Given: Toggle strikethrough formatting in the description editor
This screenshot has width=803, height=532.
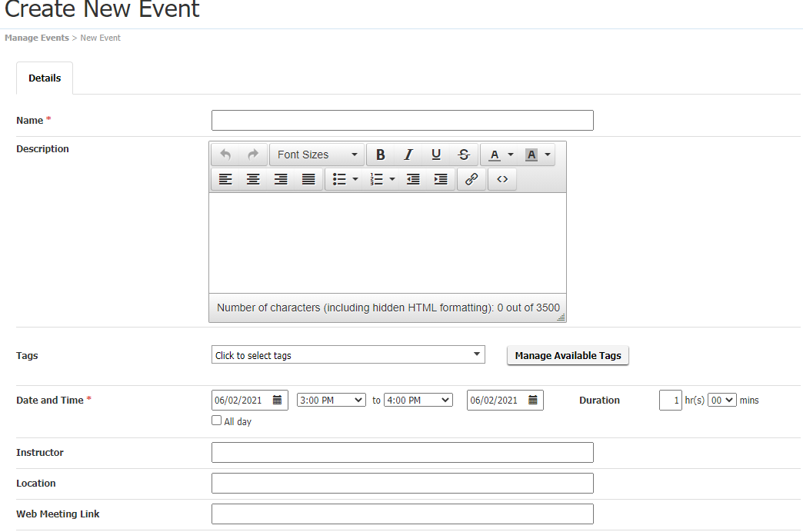Looking at the screenshot, I should [x=463, y=154].
